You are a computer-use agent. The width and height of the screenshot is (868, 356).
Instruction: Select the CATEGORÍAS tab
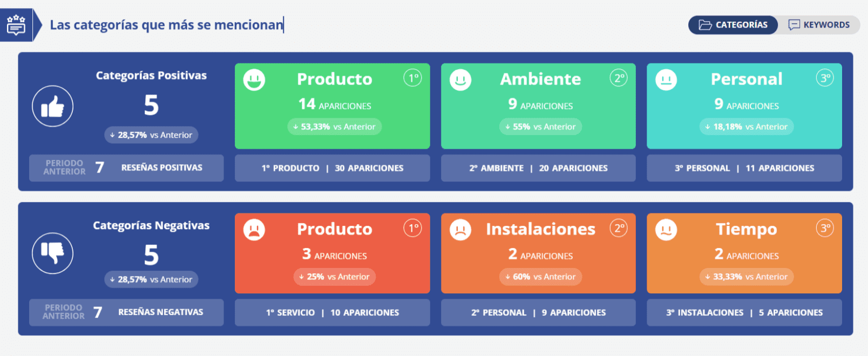(x=733, y=24)
